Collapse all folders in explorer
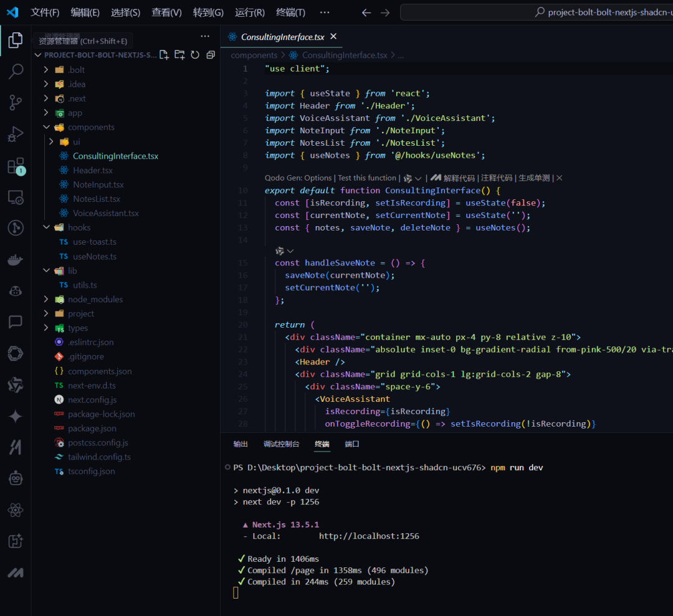The width and height of the screenshot is (673, 616). pyautogui.click(x=211, y=55)
